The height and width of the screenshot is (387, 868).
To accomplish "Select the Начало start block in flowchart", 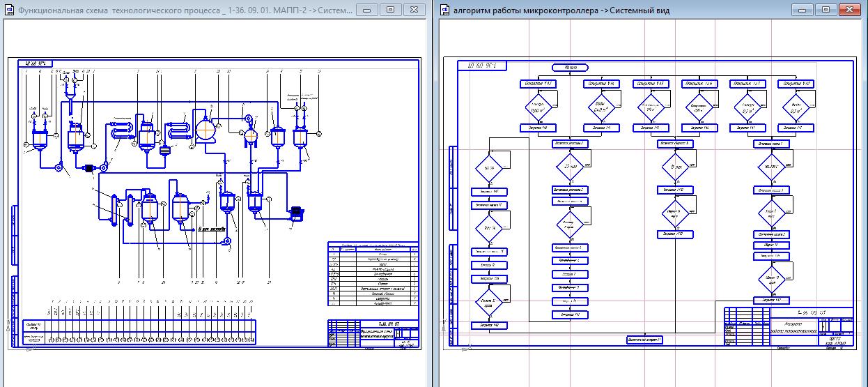I will click(x=571, y=68).
